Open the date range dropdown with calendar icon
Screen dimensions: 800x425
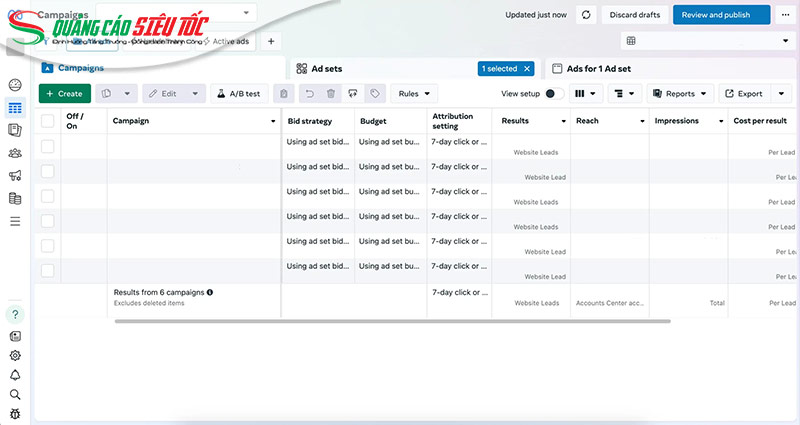(x=708, y=41)
